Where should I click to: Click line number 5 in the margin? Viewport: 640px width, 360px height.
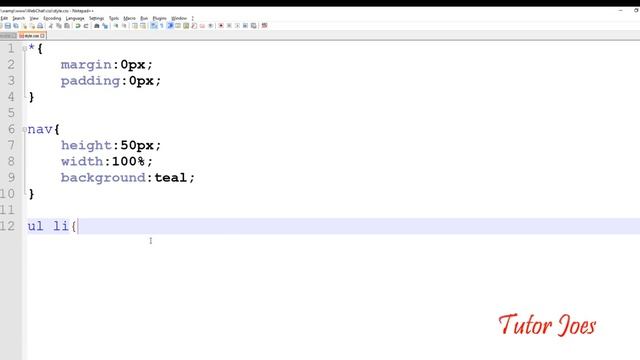(11, 113)
